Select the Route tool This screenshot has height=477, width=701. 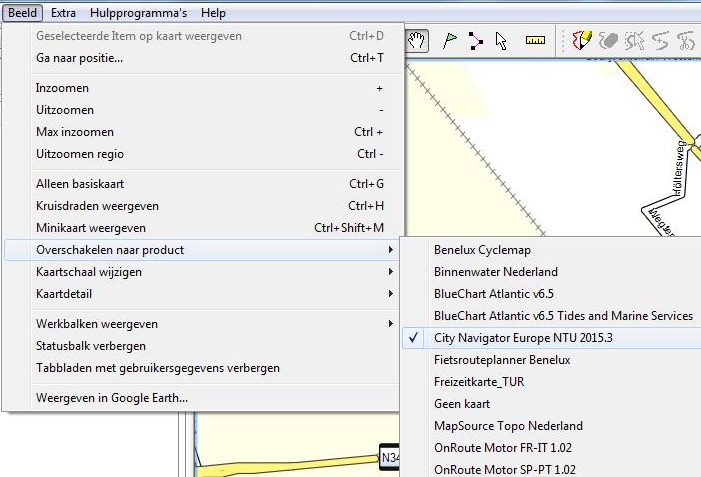(x=476, y=41)
